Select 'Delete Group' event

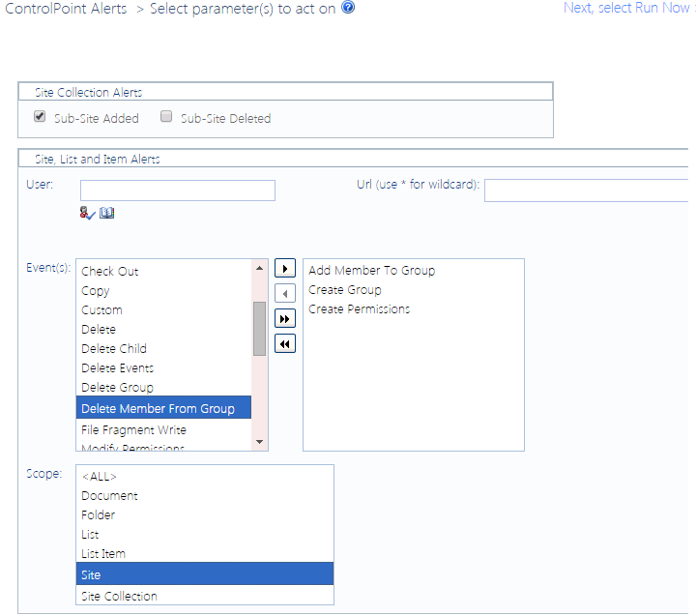click(x=163, y=387)
